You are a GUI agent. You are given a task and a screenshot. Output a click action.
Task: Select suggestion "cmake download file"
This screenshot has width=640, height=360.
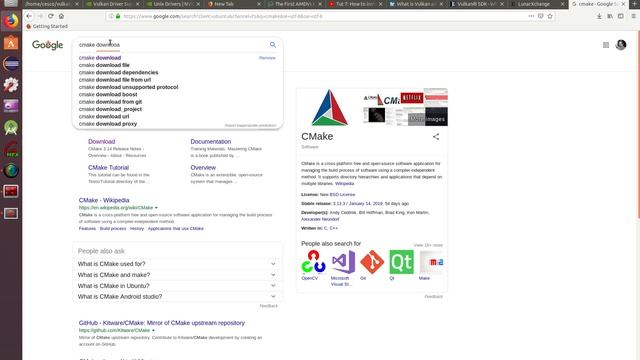tap(104, 65)
